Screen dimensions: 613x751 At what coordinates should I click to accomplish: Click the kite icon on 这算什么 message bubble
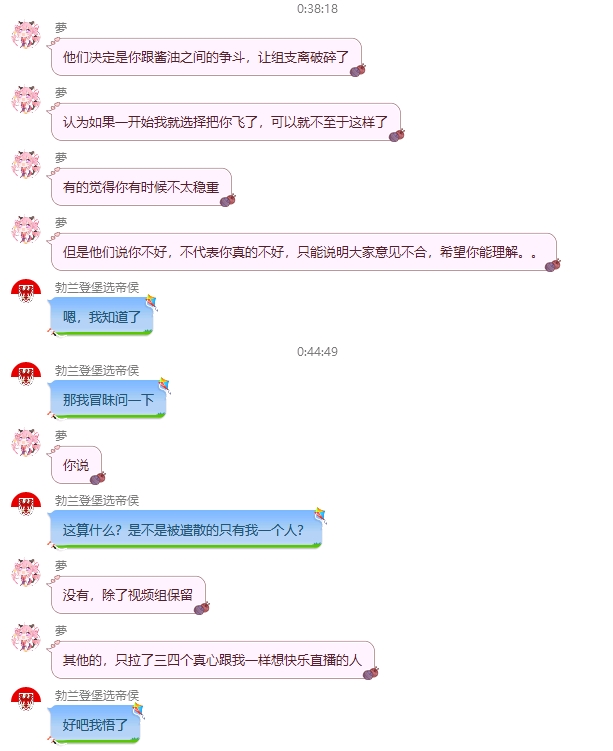pyautogui.click(x=320, y=515)
